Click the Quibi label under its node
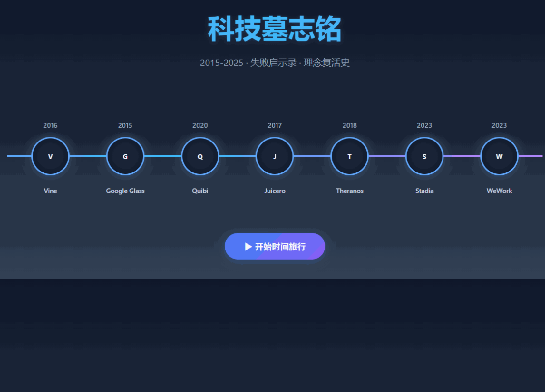The width and height of the screenshot is (545, 392). tap(200, 191)
